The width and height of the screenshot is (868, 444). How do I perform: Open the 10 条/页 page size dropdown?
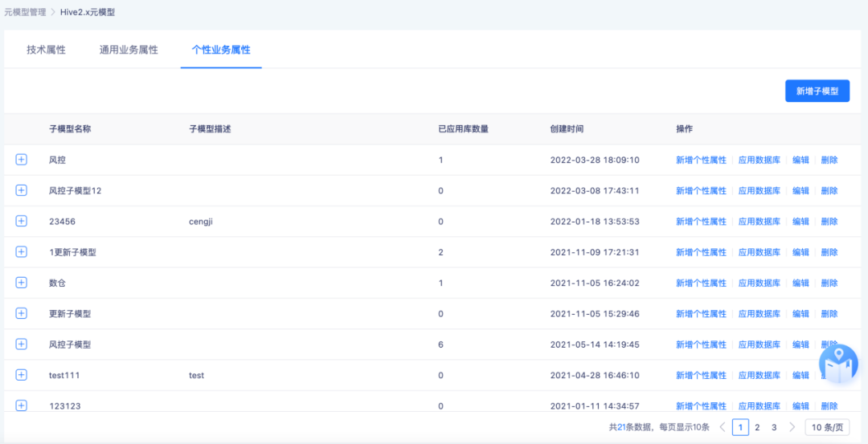(826, 427)
